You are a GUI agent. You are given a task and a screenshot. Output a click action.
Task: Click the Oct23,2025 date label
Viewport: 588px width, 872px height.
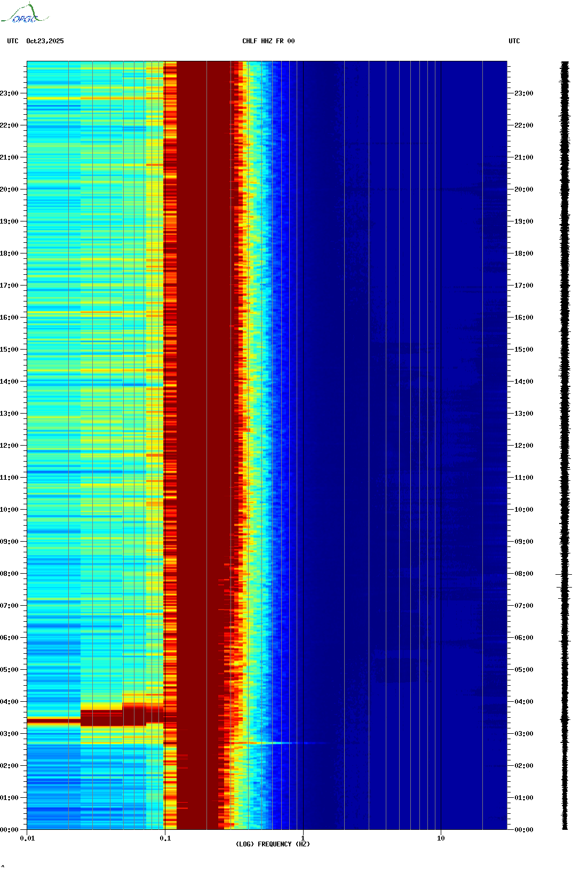pos(45,41)
